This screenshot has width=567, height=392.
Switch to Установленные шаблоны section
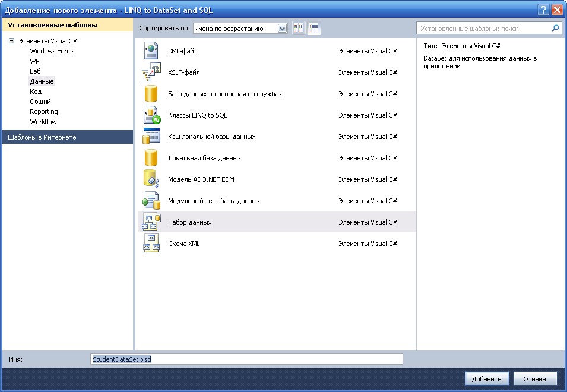click(68, 25)
